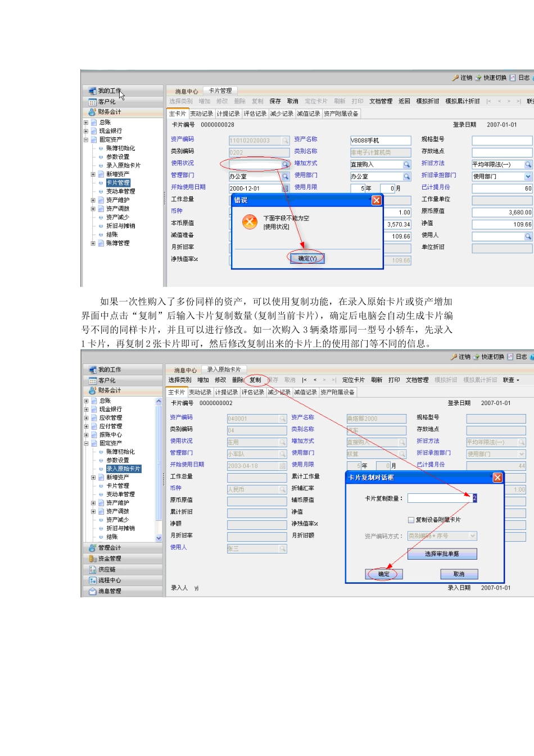The width and height of the screenshot is (534, 756).
Task: Select 计提记录 tab in 录入原始卡片 window
Action: pos(226,392)
